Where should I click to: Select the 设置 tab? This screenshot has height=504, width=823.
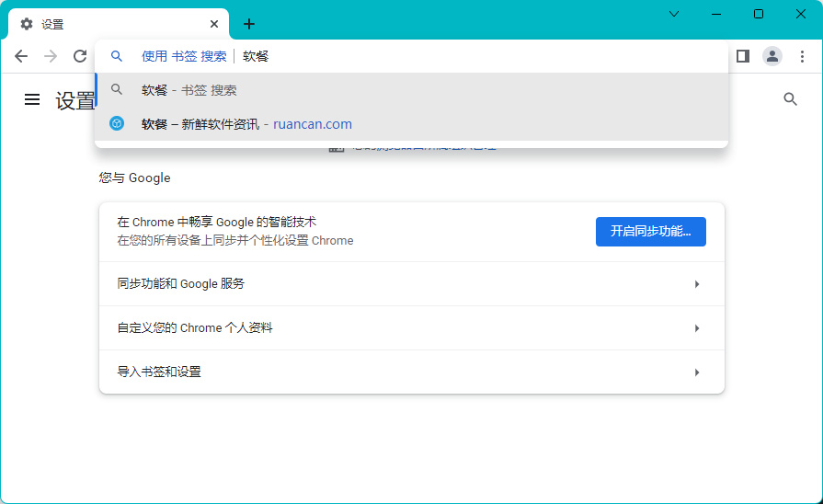(110, 24)
